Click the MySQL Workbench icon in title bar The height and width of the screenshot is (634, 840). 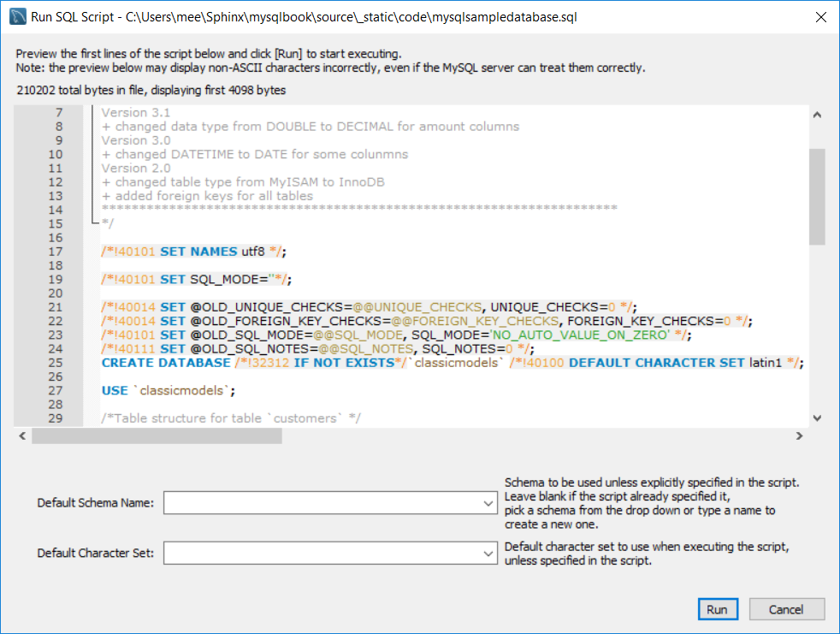click(16, 16)
